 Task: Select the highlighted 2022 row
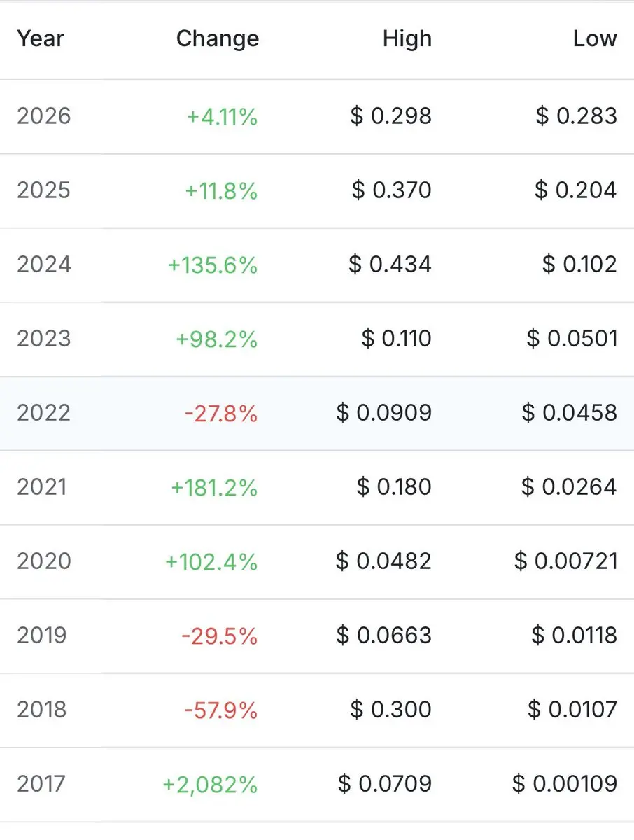point(317,413)
